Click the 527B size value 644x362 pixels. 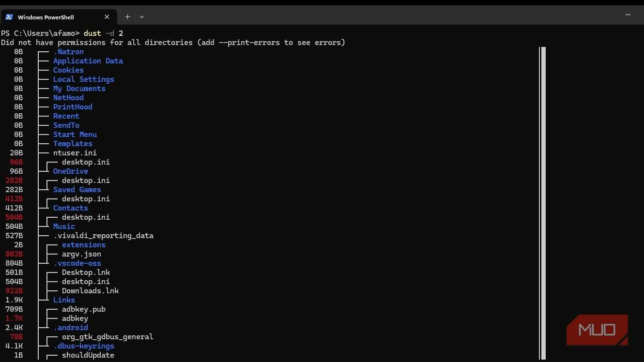point(14,236)
